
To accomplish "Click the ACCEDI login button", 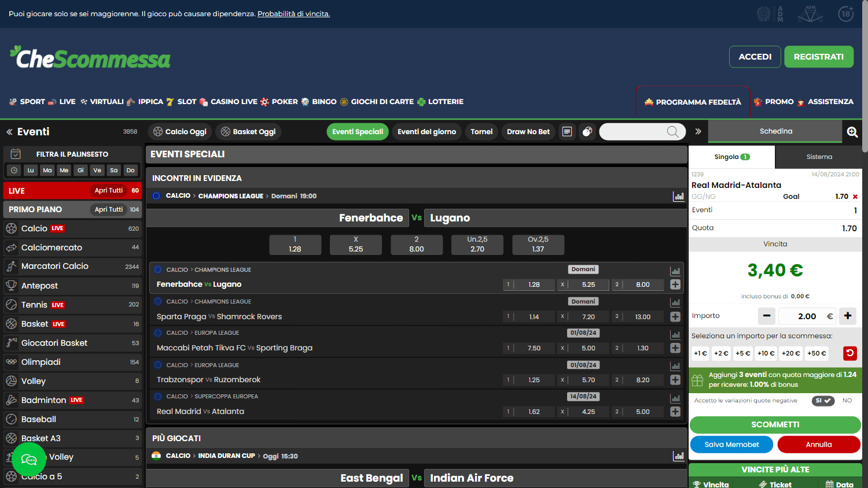I will click(755, 57).
